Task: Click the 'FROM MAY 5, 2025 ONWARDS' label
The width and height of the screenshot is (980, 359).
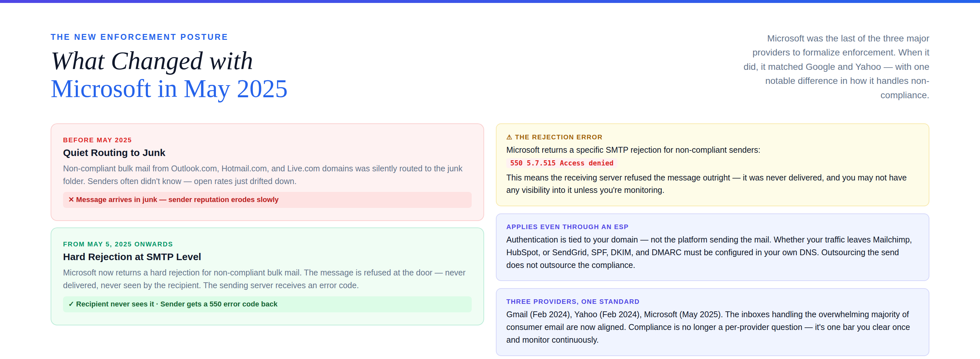Action: click(x=118, y=244)
